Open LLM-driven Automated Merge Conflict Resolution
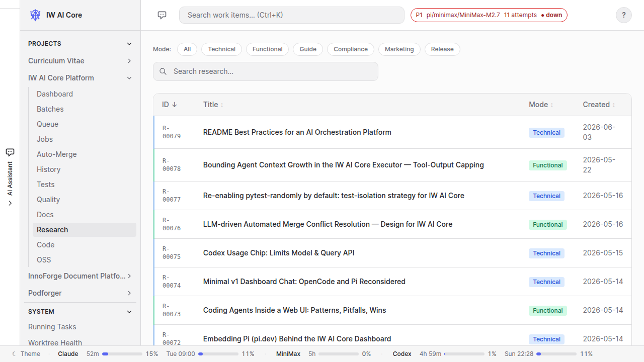Screen dimensions: 644x362 328,224
